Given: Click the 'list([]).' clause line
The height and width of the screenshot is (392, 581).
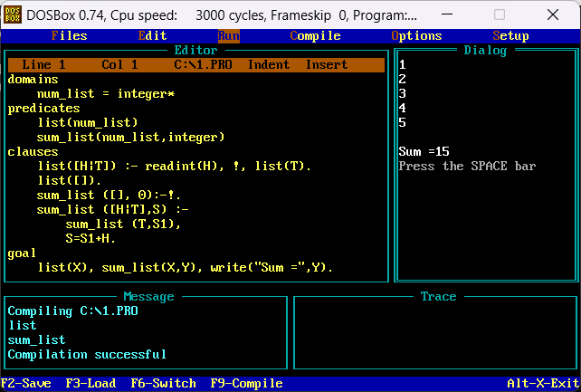Looking at the screenshot, I should tap(69, 181).
